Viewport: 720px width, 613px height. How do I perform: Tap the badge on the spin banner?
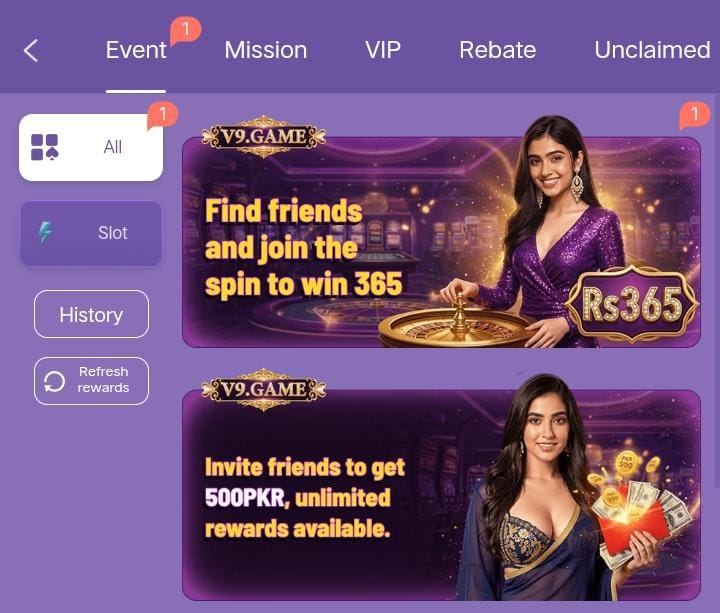pos(695,115)
